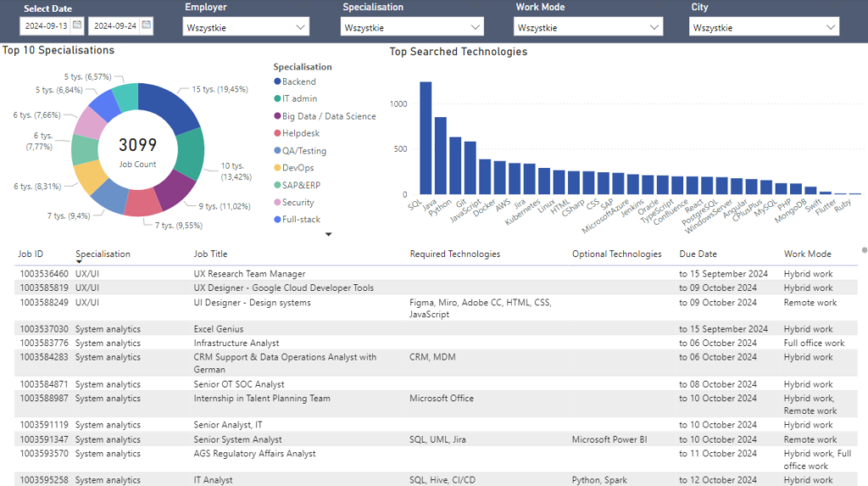
Task: Click the Job Title column header
Action: tap(210, 254)
